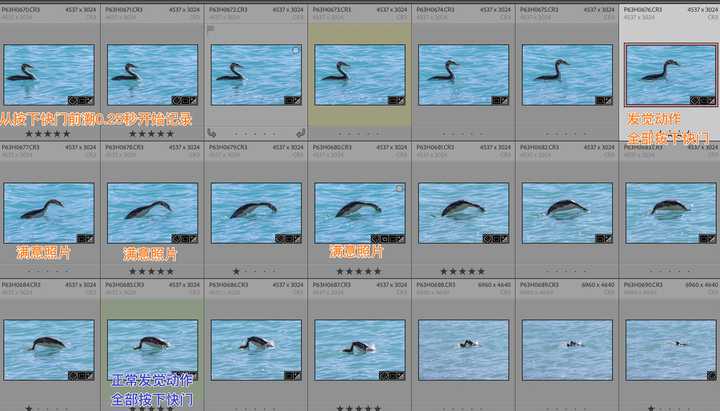Select the green-labeled P63H0685.CR3 thumbnail

pyautogui.click(x=152, y=350)
